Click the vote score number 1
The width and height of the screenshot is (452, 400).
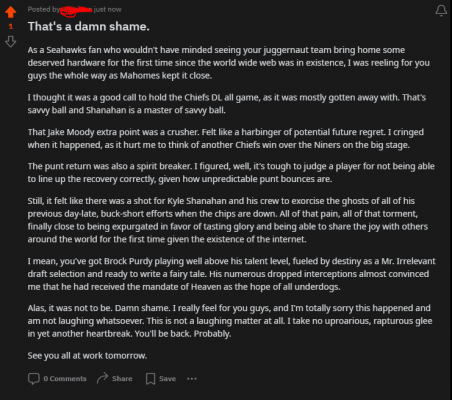pyautogui.click(x=11, y=27)
